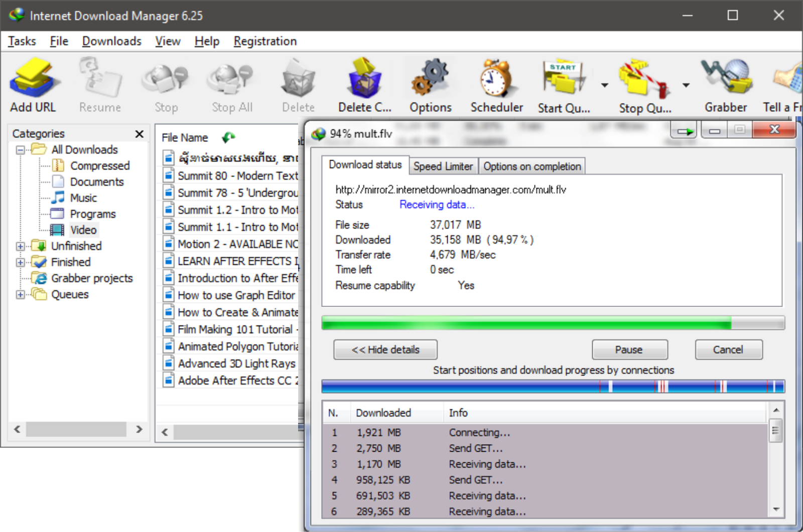Open the Registration menu

pos(265,41)
